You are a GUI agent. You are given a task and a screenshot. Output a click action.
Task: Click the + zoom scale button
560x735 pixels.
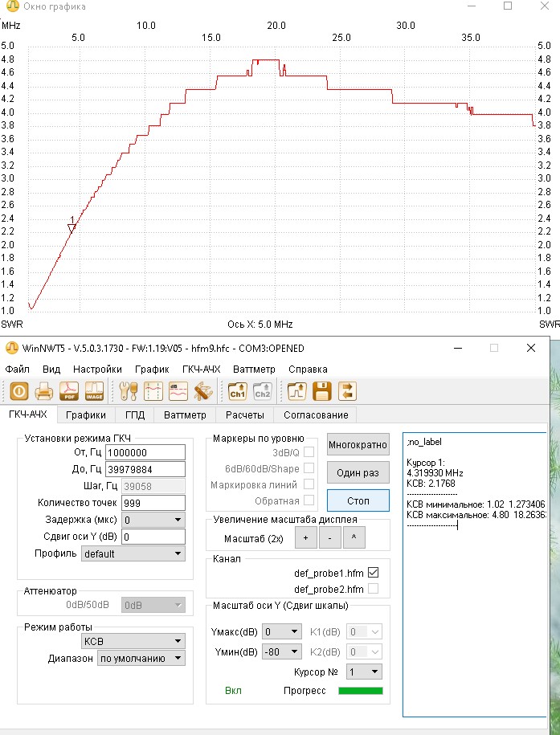(306, 537)
